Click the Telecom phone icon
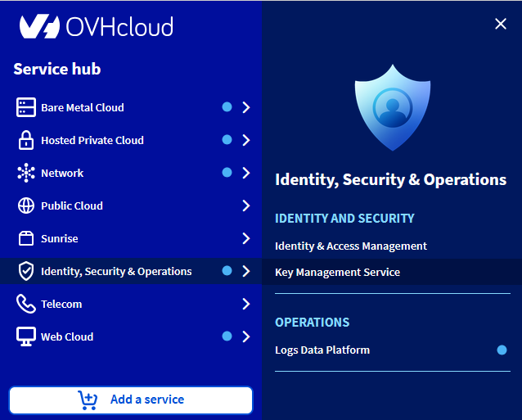The image size is (522, 420). point(26,304)
